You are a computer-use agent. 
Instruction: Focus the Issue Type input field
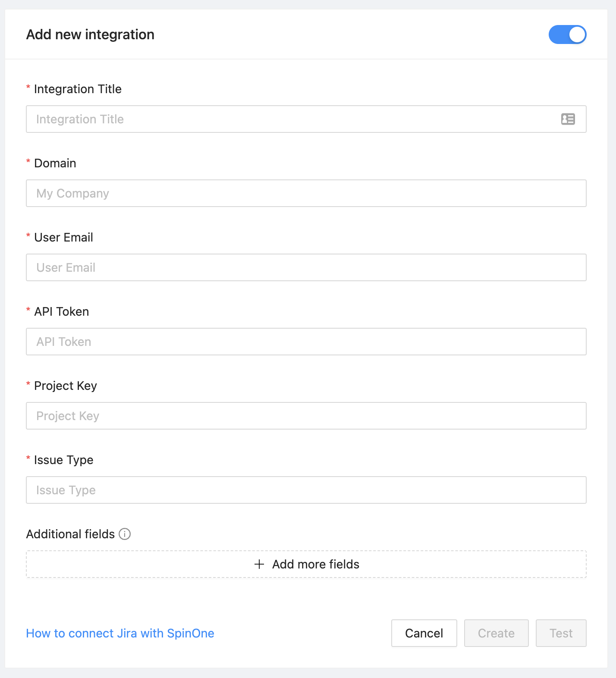pyautogui.click(x=306, y=490)
